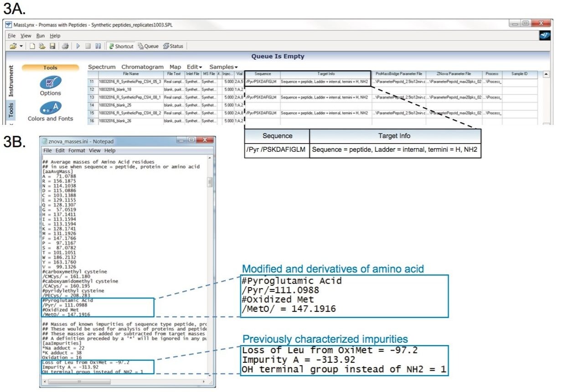
Task: Open the Spectrum menu item
Action: pyautogui.click(x=102, y=67)
